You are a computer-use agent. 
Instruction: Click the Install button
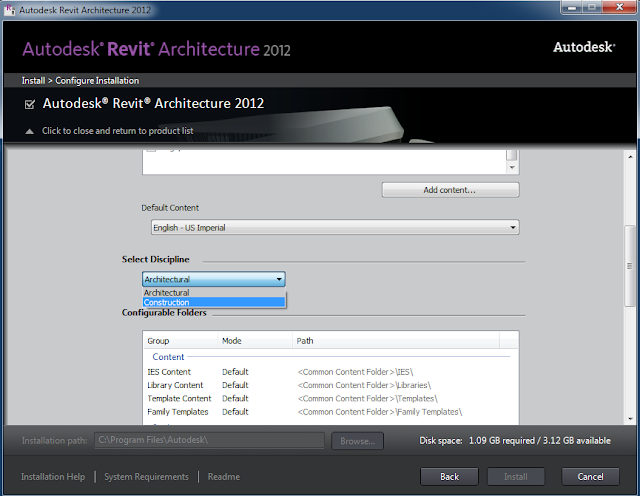click(516, 477)
